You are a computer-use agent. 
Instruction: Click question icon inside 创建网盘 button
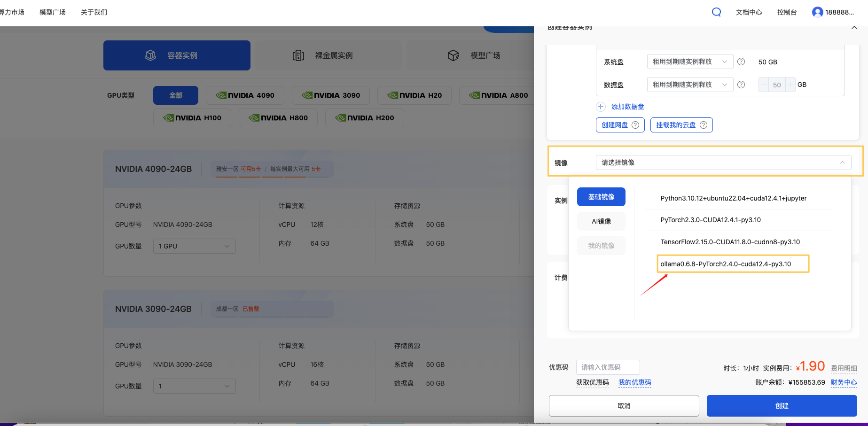pos(635,125)
